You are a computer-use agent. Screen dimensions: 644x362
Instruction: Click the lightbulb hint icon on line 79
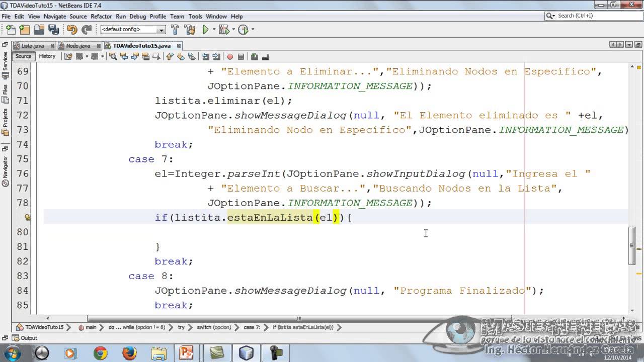click(28, 218)
